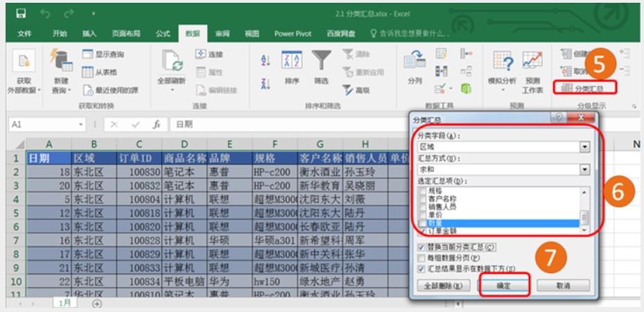The width and height of the screenshot is (644, 312).
Task: Click 编辑链接 in the ribbon
Action: coord(217,90)
